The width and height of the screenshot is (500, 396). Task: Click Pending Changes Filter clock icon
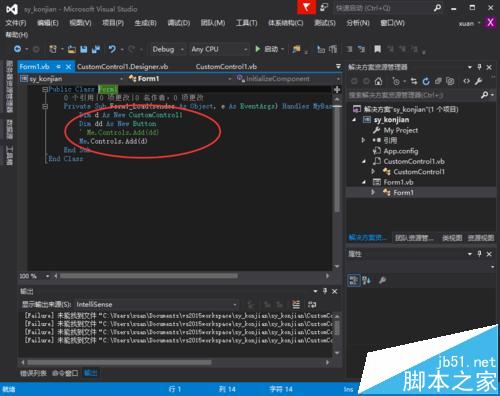click(x=396, y=81)
